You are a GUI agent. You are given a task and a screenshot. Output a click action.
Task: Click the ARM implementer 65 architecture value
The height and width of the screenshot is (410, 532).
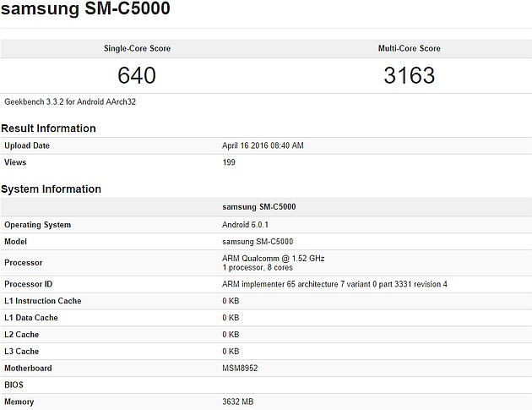(x=334, y=284)
